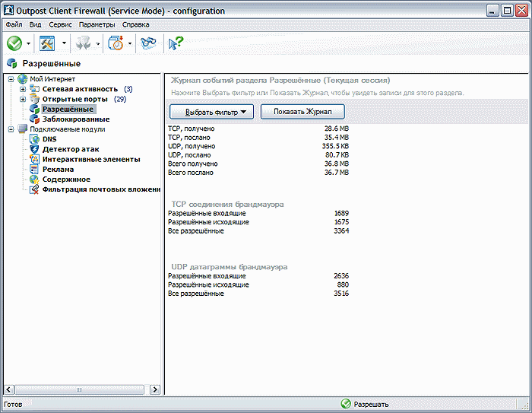Select Интерактивные элементы tree item
This screenshot has width=532, height=413.
coord(91,159)
